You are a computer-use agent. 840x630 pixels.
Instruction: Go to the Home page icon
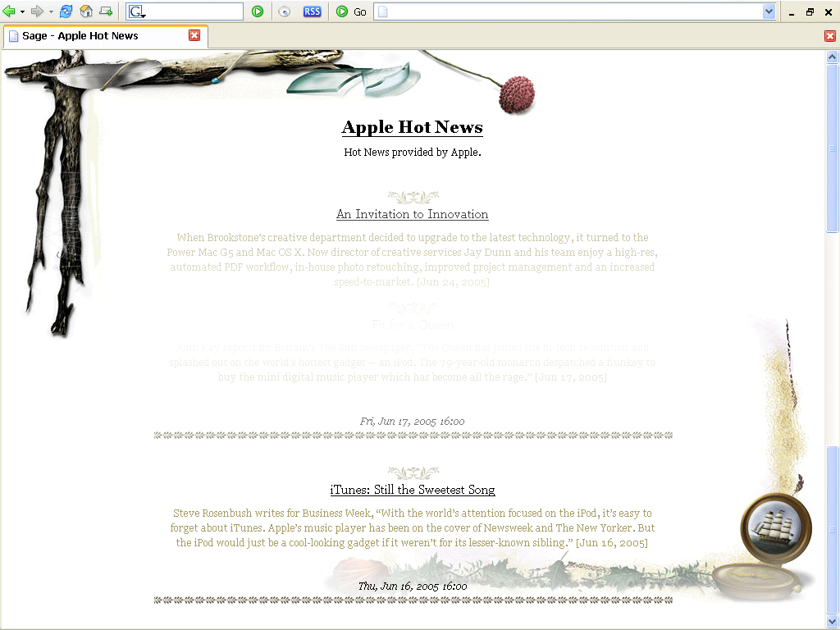coord(86,11)
